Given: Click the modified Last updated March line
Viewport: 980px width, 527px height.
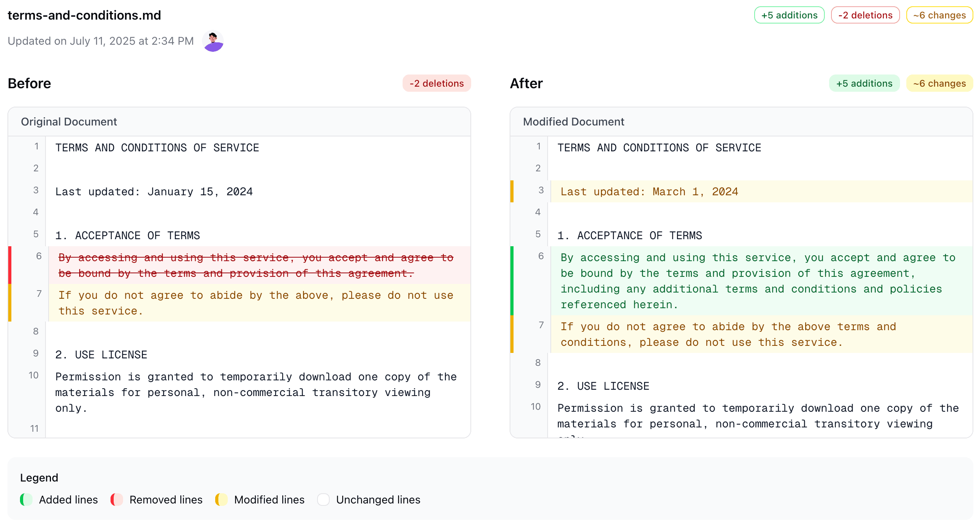Looking at the screenshot, I should tap(649, 192).
